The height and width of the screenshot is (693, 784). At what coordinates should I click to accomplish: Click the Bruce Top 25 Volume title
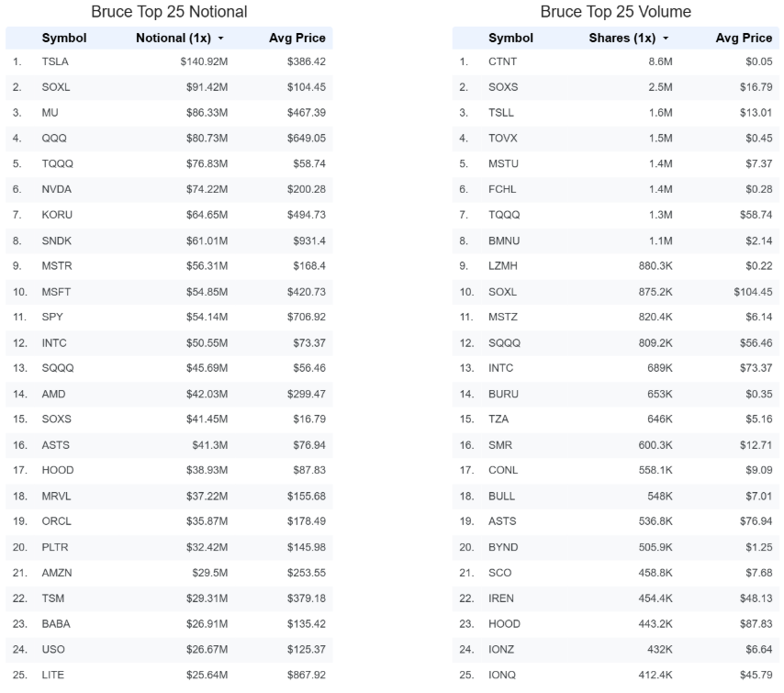[615, 12]
